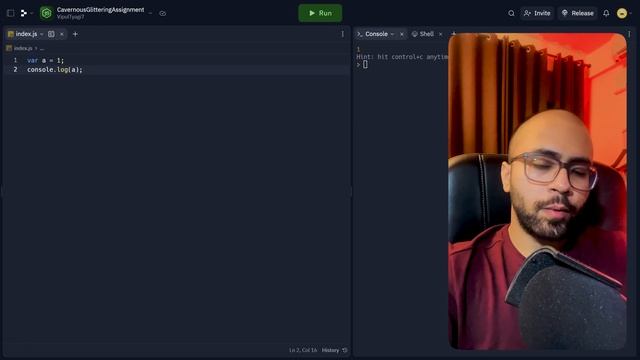This screenshot has width=640, height=360.
Task: Expand the dropdown beside Replit logo
Action: [31, 13]
